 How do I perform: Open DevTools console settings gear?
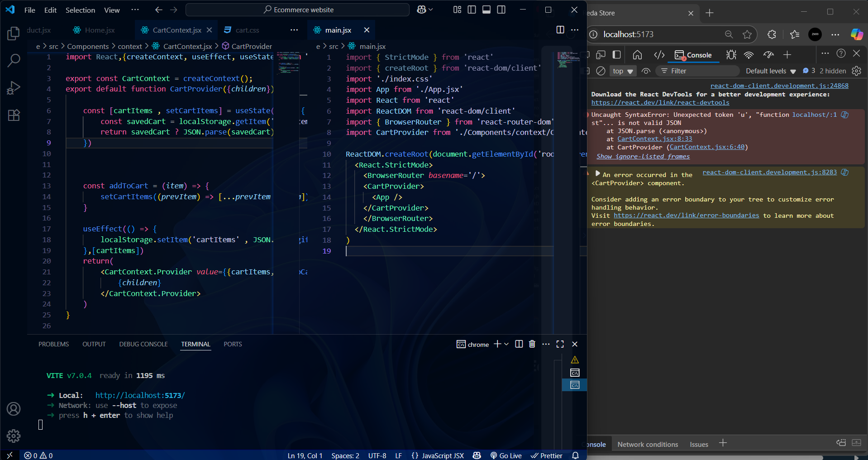pyautogui.click(x=856, y=71)
